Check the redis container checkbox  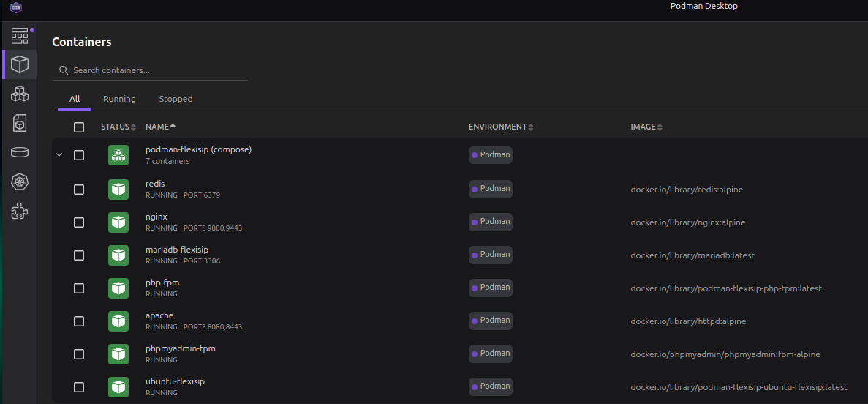[78, 190]
